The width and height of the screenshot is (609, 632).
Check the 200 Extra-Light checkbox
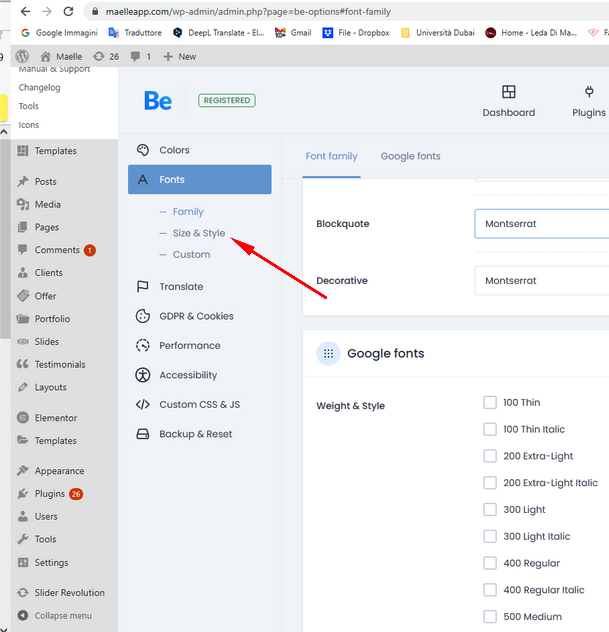pyautogui.click(x=490, y=456)
